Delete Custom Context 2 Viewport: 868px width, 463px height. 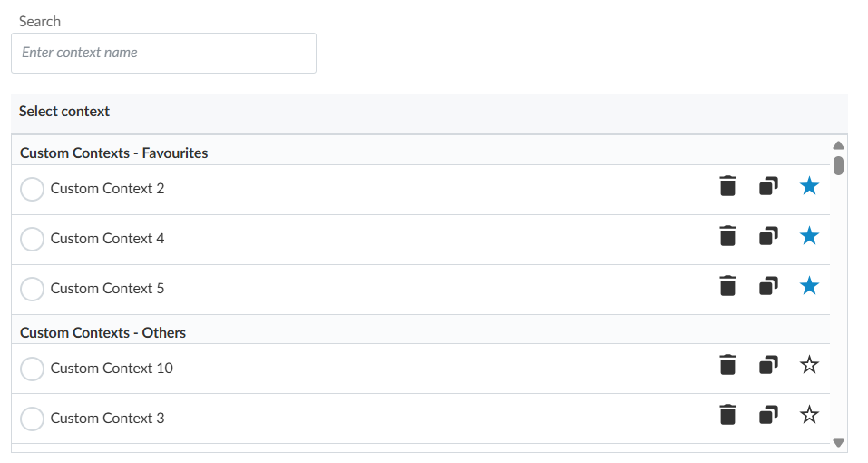pyautogui.click(x=727, y=186)
